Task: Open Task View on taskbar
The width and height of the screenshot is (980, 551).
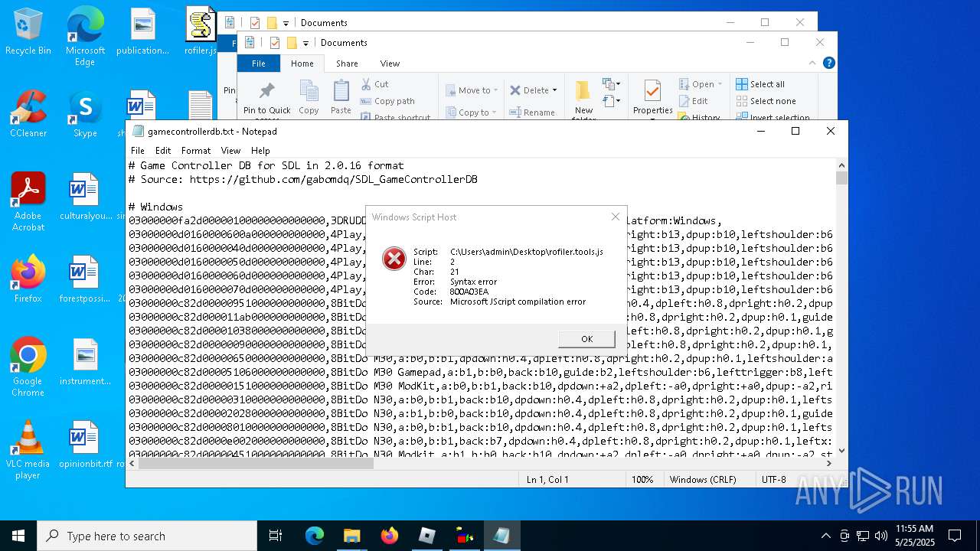Action: click(x=276, y=536)
